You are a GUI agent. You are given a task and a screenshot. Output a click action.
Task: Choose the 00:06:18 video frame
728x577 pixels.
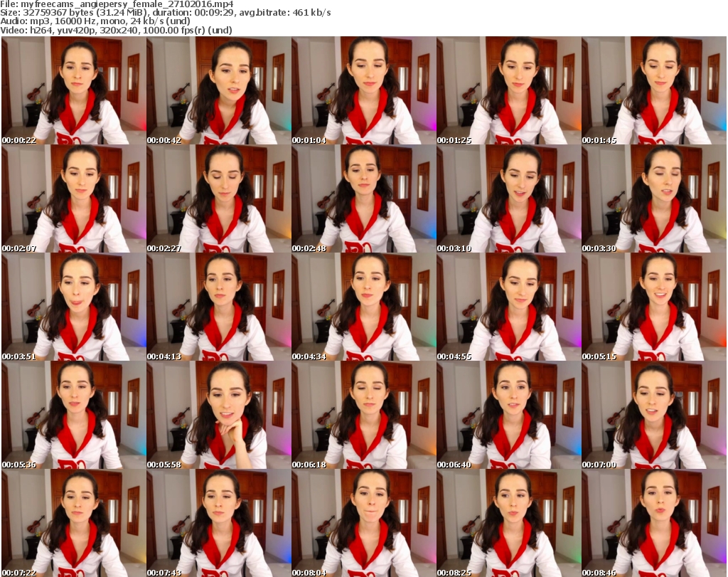pos(363,415)
